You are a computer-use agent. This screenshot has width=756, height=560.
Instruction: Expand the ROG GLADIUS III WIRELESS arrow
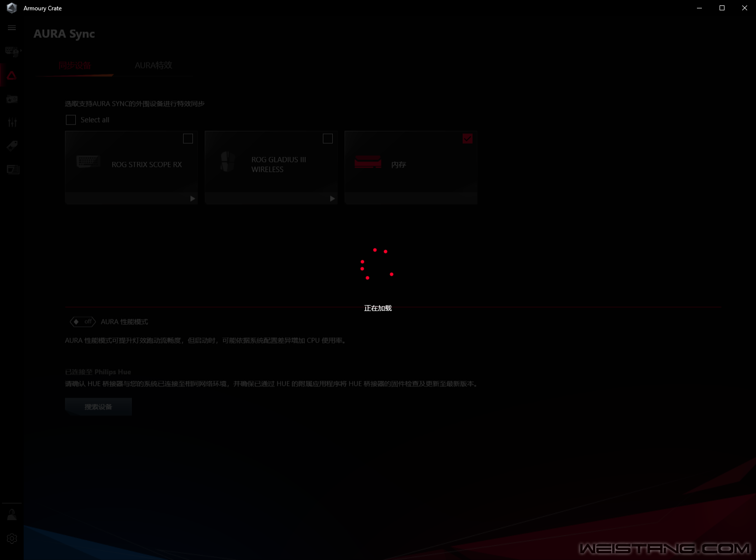click(x=332, y=199)
